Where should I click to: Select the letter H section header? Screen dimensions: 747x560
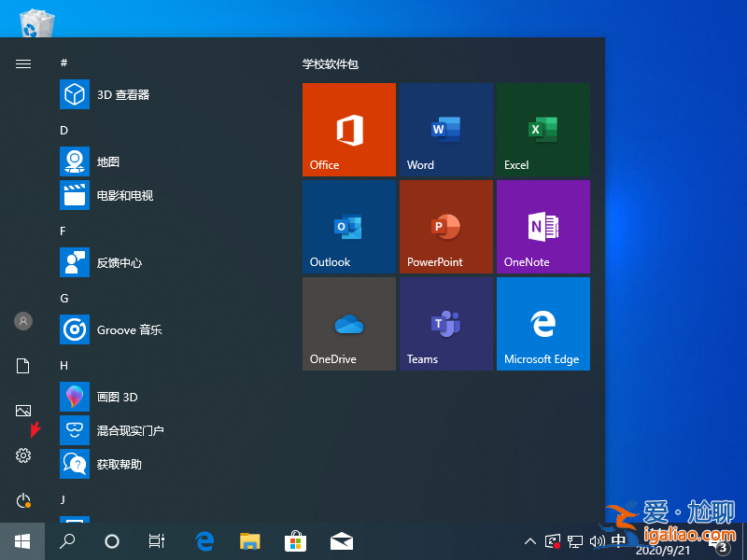click(x=63, y=363)
